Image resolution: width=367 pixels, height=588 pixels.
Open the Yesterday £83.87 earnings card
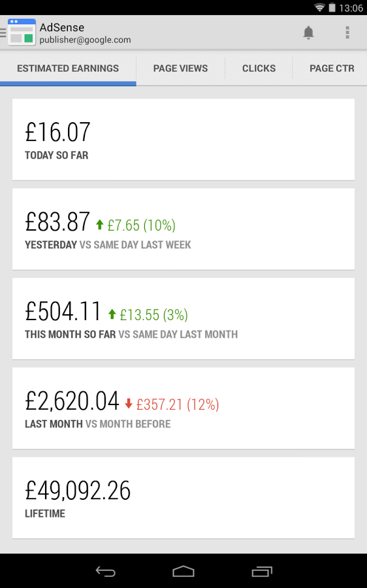point(183,229)
